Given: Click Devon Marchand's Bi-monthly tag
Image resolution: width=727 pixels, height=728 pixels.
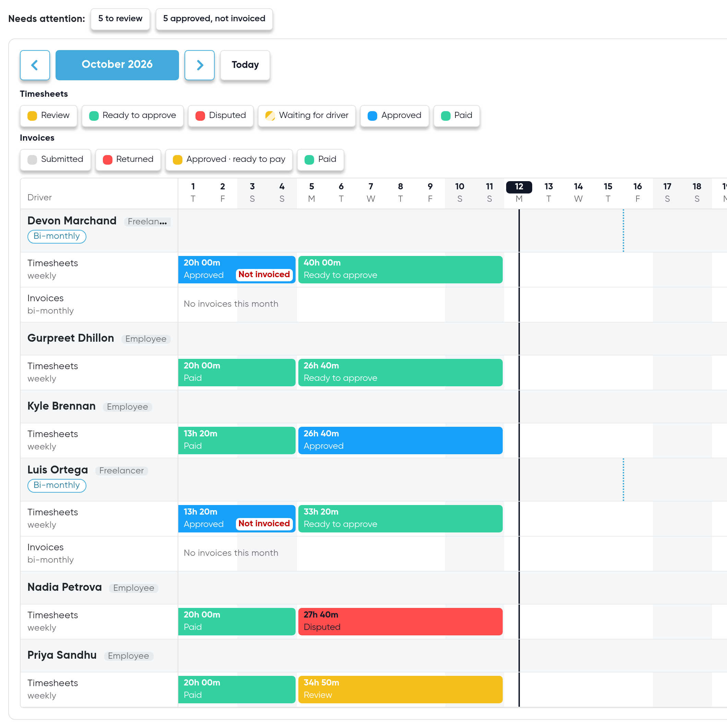Looking at the screenshot, I should pos(57,236).
